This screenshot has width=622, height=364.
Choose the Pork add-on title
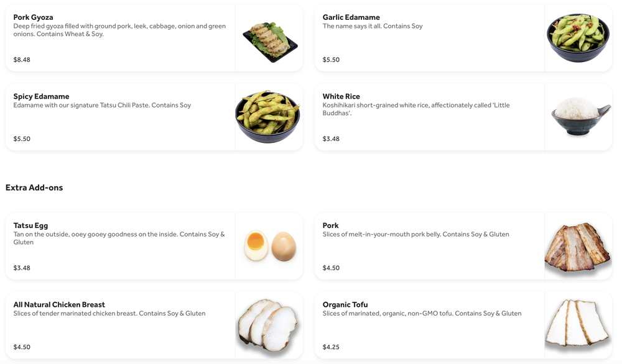pyautogui.click(x=330, y=225)
